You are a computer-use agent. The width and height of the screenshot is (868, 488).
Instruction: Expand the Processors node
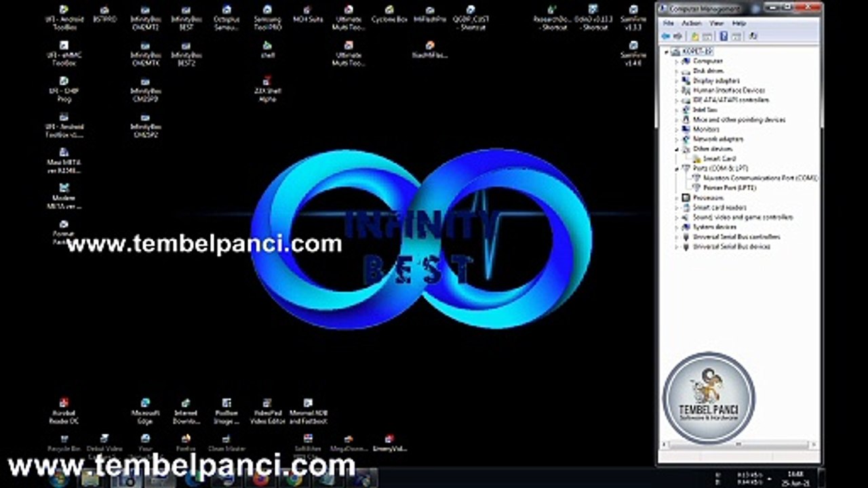(677, 198)
